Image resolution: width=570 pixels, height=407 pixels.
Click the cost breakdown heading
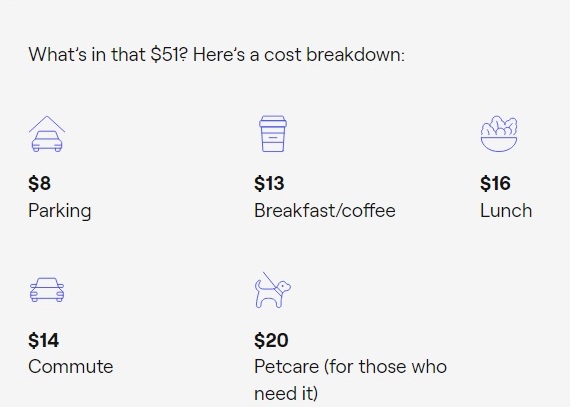tap(217, 55)
